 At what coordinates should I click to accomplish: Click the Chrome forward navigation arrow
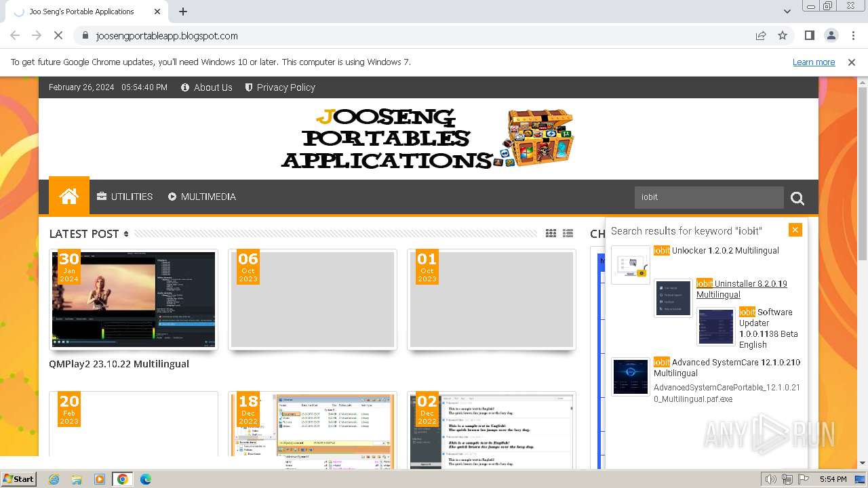coord(37,36)
